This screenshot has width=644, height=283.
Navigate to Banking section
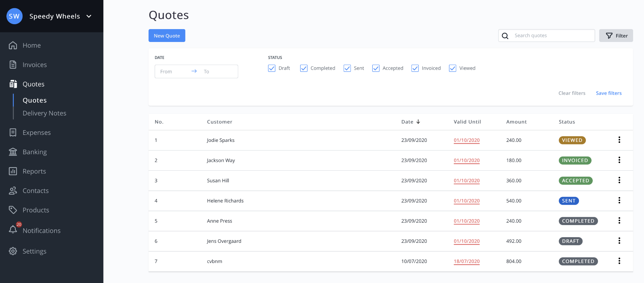click(35, 152)
